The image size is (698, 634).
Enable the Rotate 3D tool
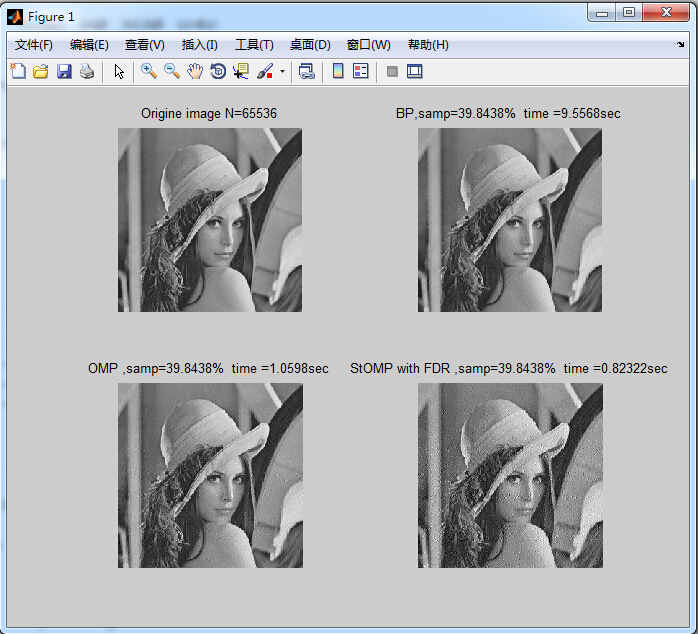coord(218,71)
